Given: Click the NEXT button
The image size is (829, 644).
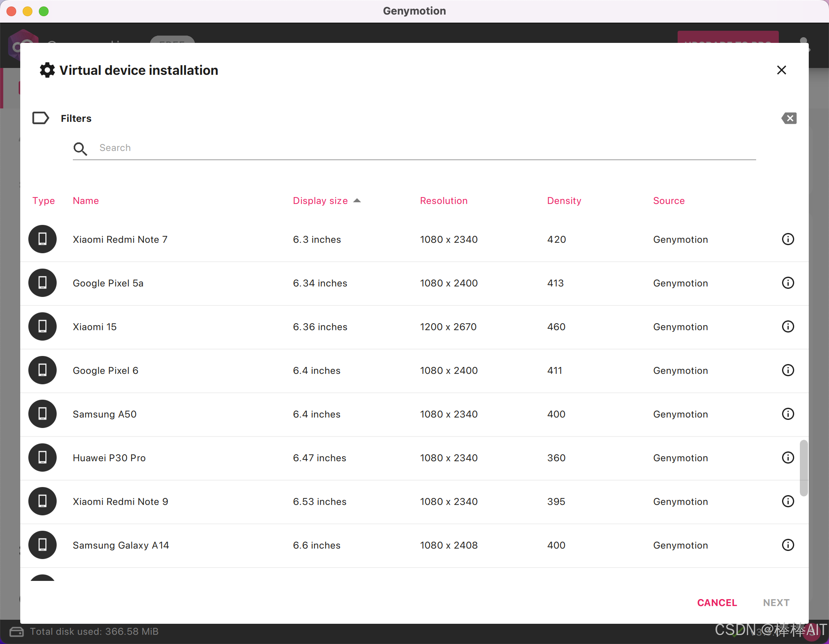Looking at the screenshot, I should tap(776, 603).
